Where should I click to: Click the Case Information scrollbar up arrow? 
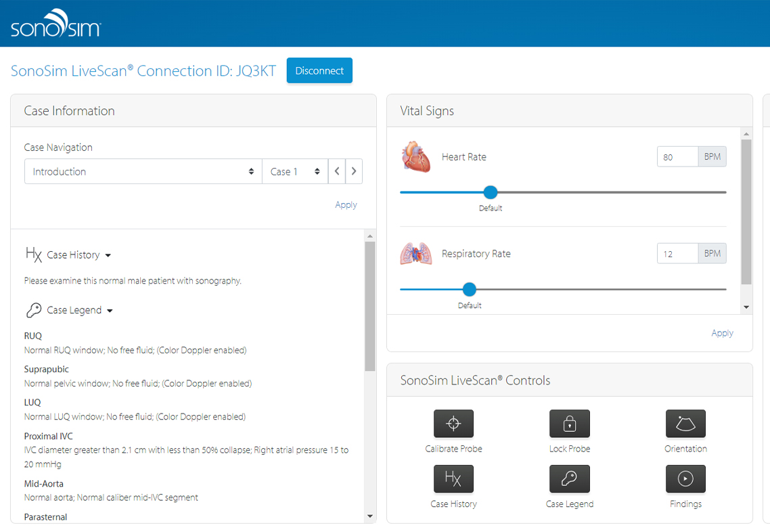[x=370, y=236]
